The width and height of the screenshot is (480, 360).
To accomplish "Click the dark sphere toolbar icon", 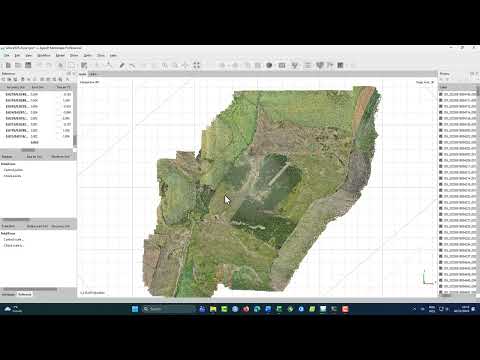I will 269,65.
